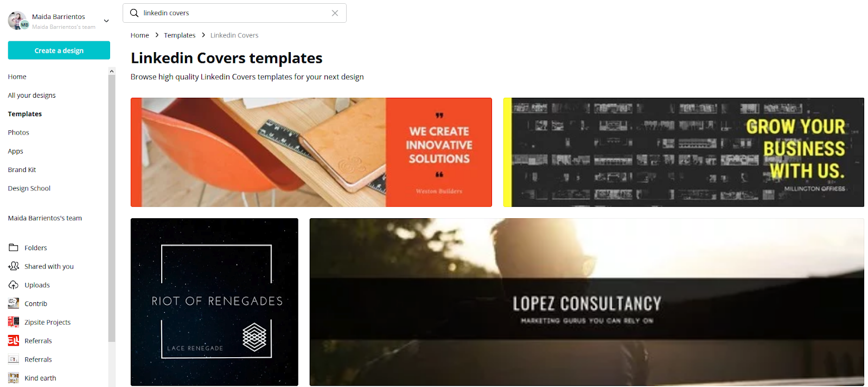Open the Zipsite Projects folder icon
Image resolution: width=868 pixels, height=387 pixels.
pyautogui.click(x=14, y=322)
